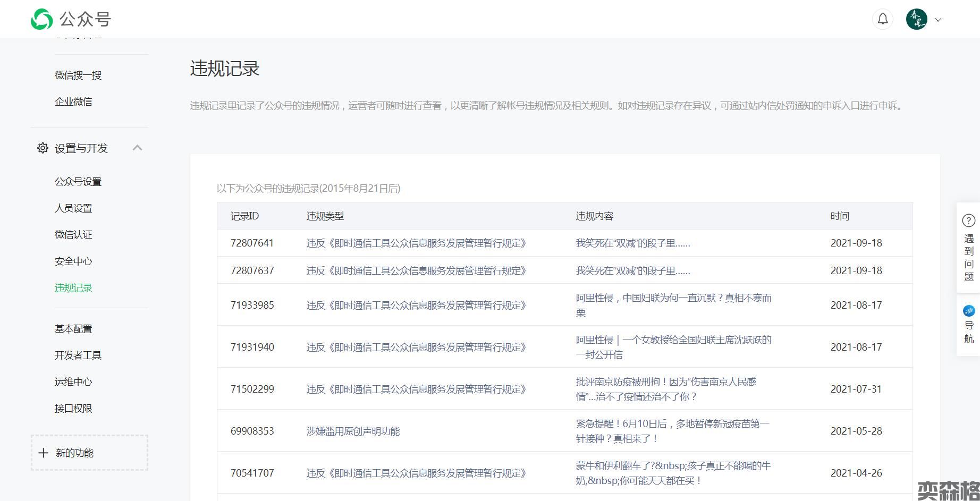Open 公众号设置 in the sidebar

point(78,182)
